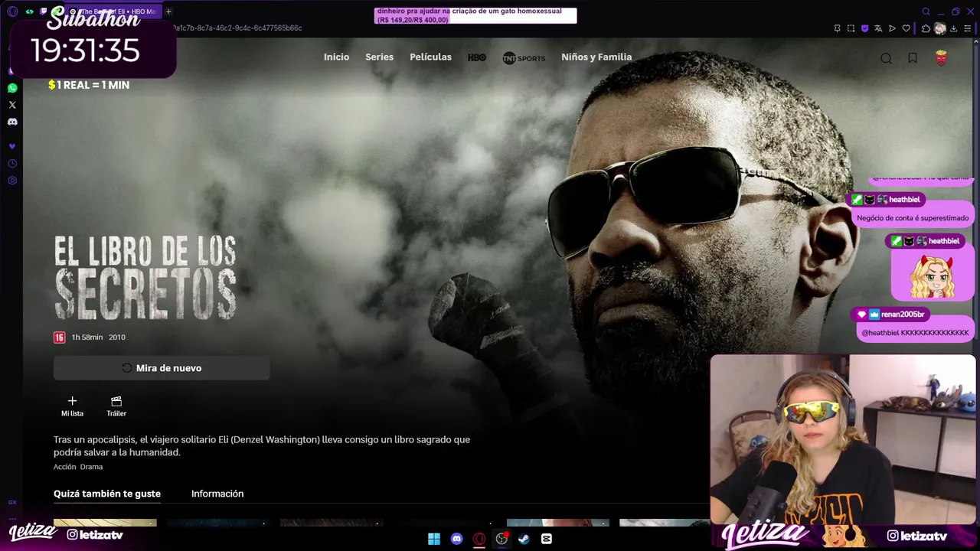
Task: Open the Windows Start button
Action: pos(434,539)
